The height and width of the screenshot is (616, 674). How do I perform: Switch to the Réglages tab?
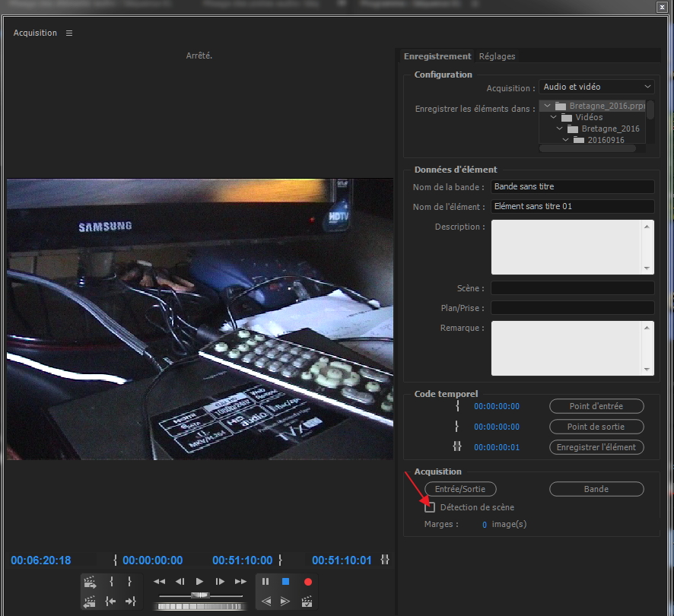click(497, 56)
